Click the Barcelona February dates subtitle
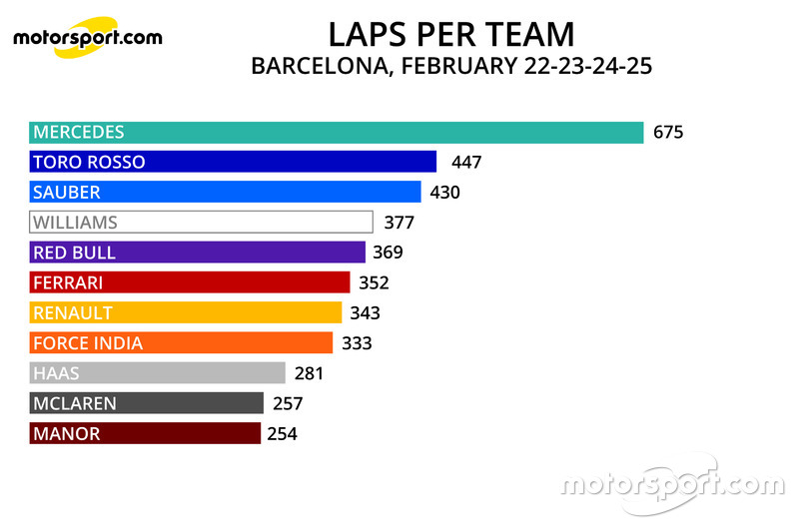Screen dimensions: 799x532 [451, 66]
